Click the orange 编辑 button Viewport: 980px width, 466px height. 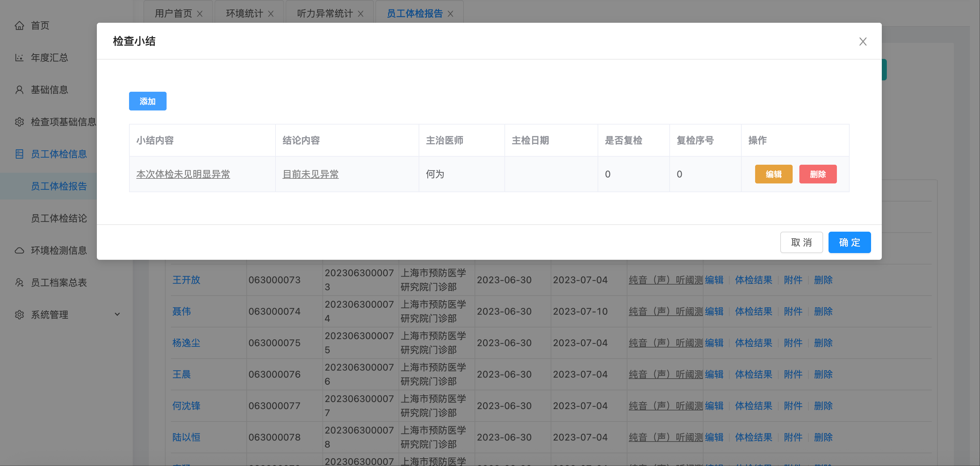point(774,174)
